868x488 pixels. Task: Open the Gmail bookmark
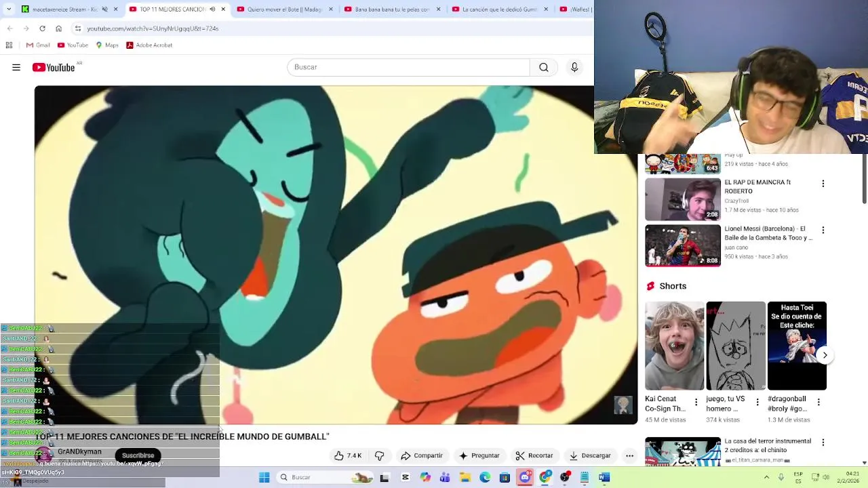[x=38, y=45]
